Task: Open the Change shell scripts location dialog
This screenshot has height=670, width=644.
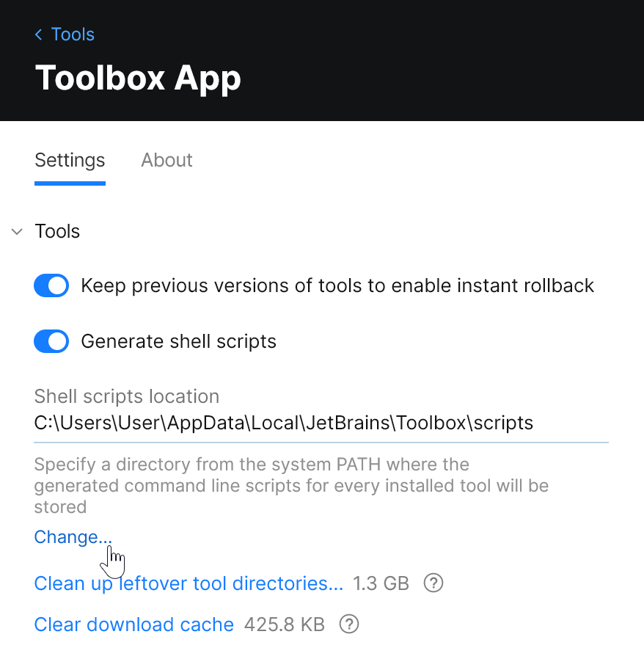Action: [73, 536]
